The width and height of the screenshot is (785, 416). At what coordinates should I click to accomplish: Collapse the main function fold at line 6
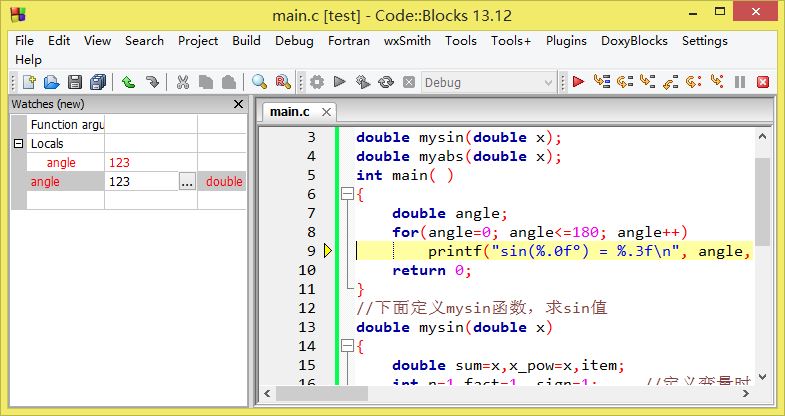coord(347,194)
